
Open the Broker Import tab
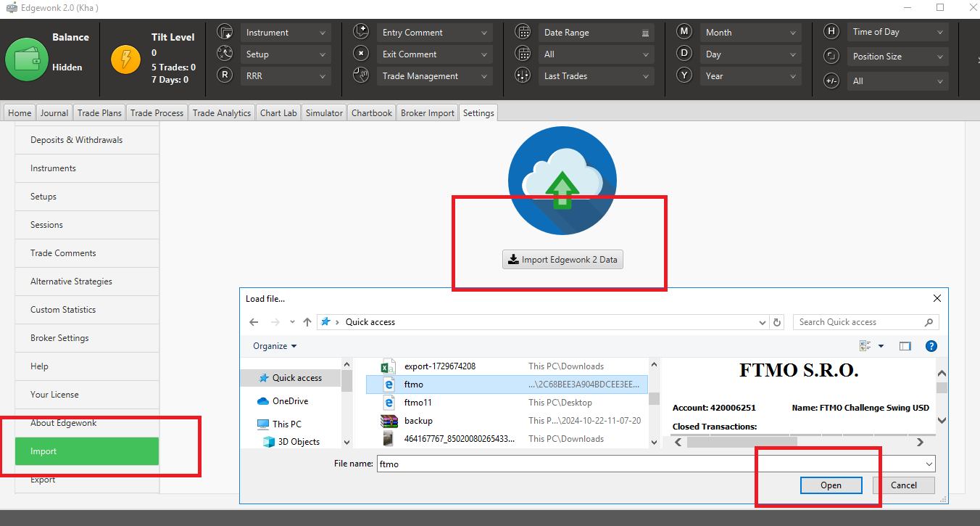click(428, 112)
